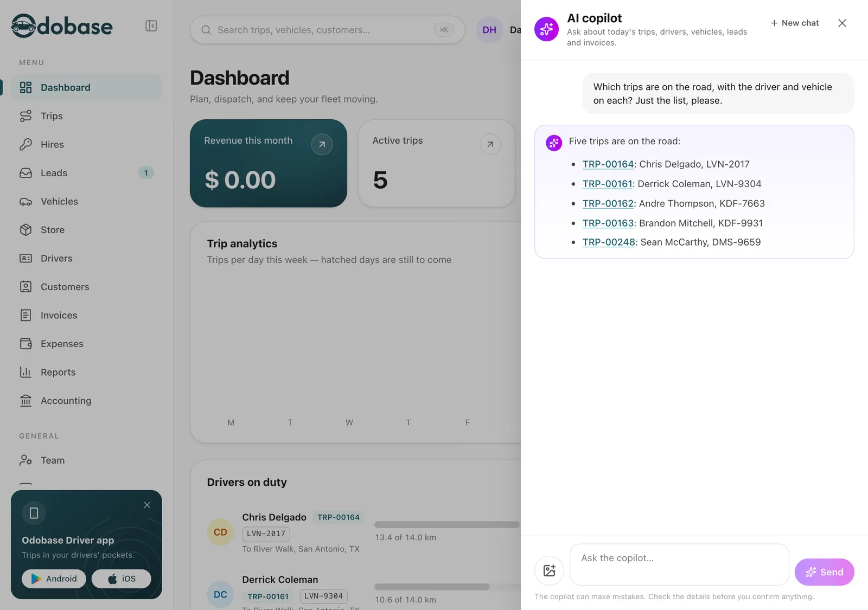
Task: Open TRP-00161 link in copilot answer
Action: [x=608, y=184]
